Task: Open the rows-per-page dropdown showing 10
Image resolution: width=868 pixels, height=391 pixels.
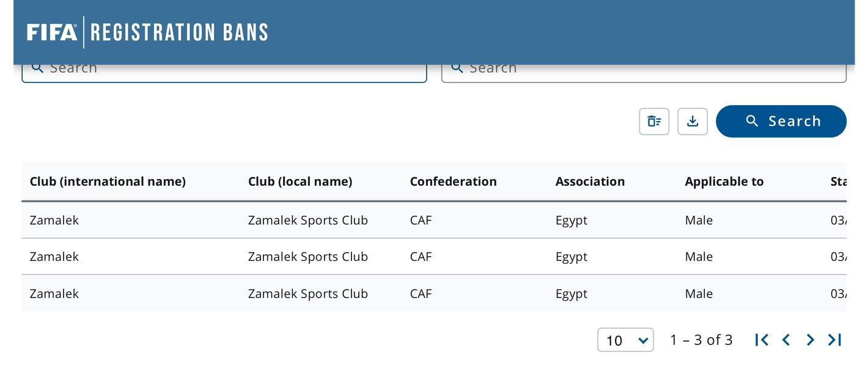Action: pos(625,340)
